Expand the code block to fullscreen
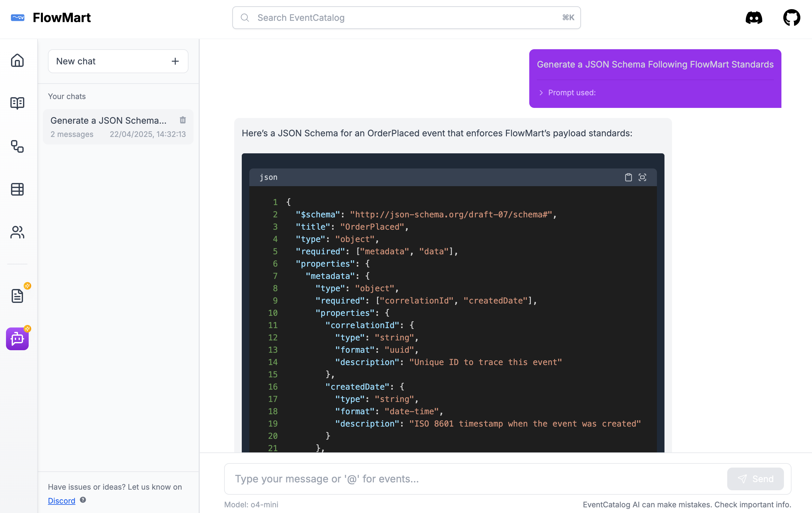812x513 pixels. pos(642,177)
